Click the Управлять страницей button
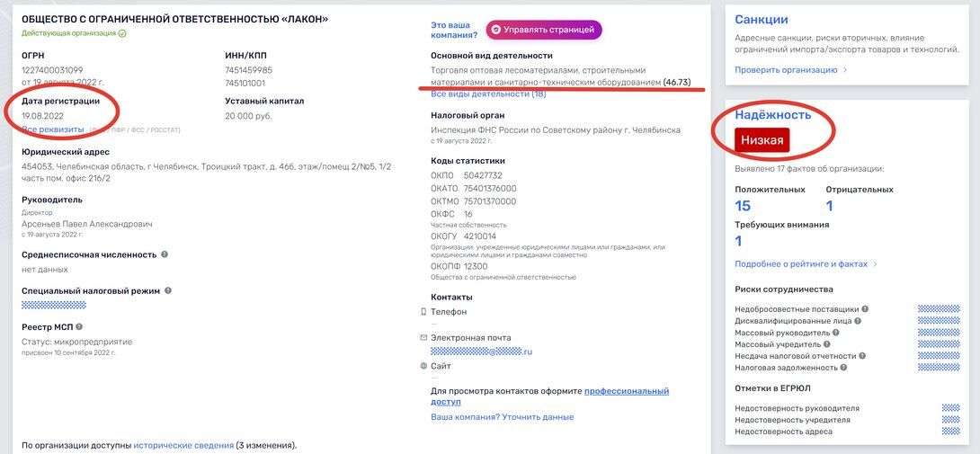This screenshot has height=454, width=980. [x=543, y=30]
